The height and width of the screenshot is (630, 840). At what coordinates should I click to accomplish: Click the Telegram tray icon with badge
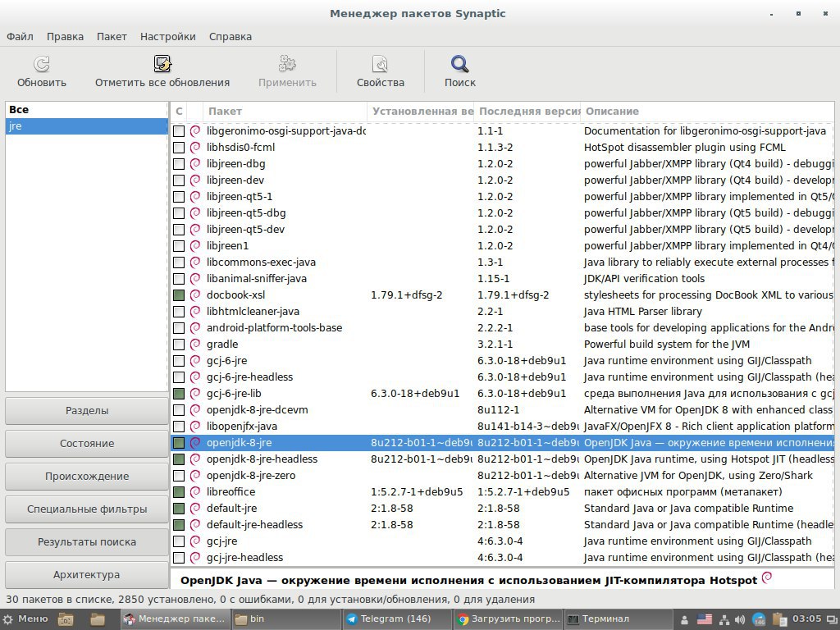click(x=760, y=620)
